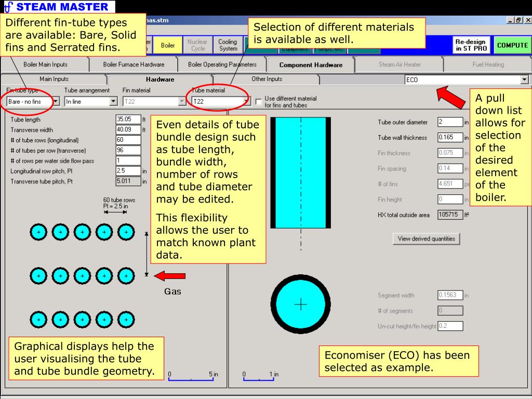The width and height of the screenshot is (532, 399).
Task: Click the "1 in" scale bar label
Action: tap(274, 374)
